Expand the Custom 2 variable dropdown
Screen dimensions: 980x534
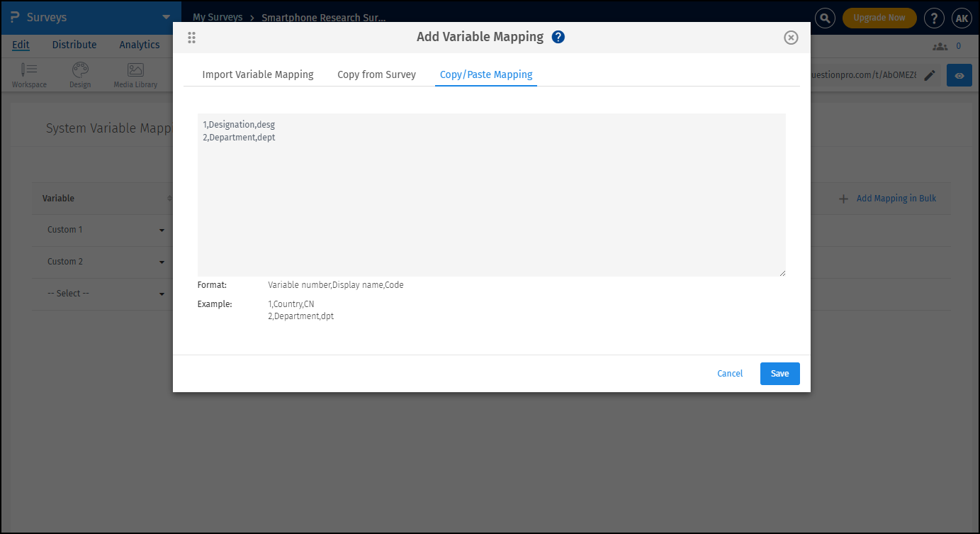[162, 262]
